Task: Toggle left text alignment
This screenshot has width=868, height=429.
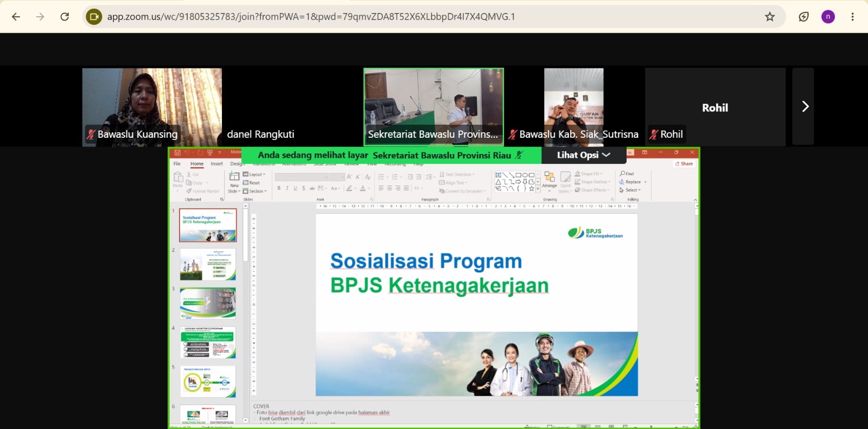Action: (x=381, y=188)
